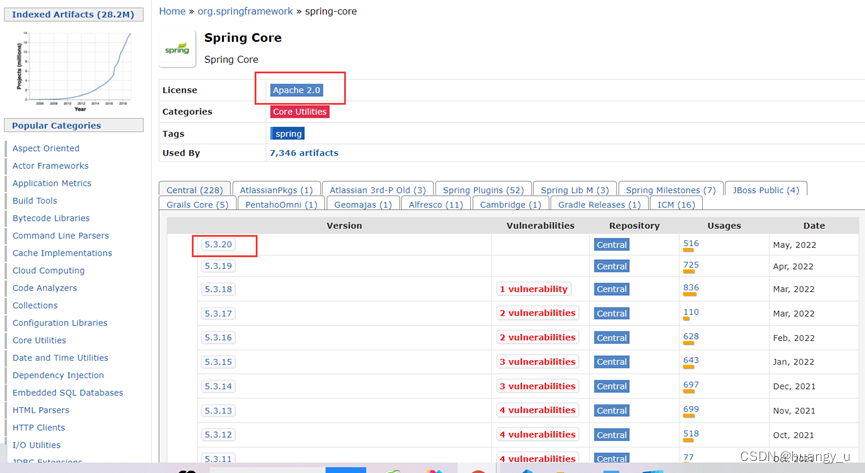Open 518 usages of version 5.3.12
Image resolution: width=865 pixels, height=473 pixels.
click(691, 433)
